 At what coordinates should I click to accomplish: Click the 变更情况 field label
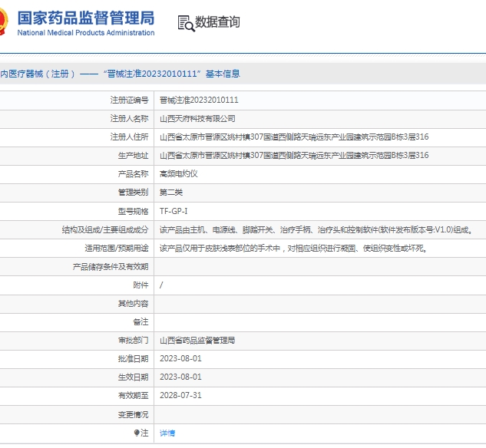click(x=134, y=414)
